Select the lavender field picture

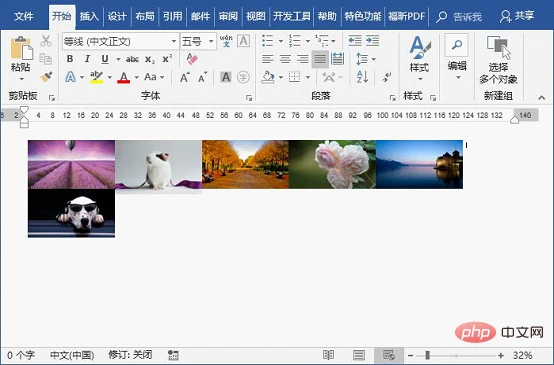[x=71, y=164]
